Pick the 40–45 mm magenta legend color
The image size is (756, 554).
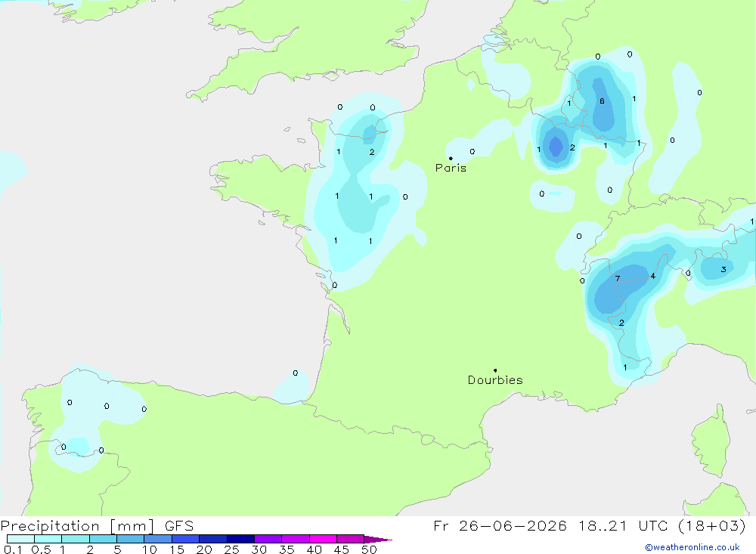(323, 539)
